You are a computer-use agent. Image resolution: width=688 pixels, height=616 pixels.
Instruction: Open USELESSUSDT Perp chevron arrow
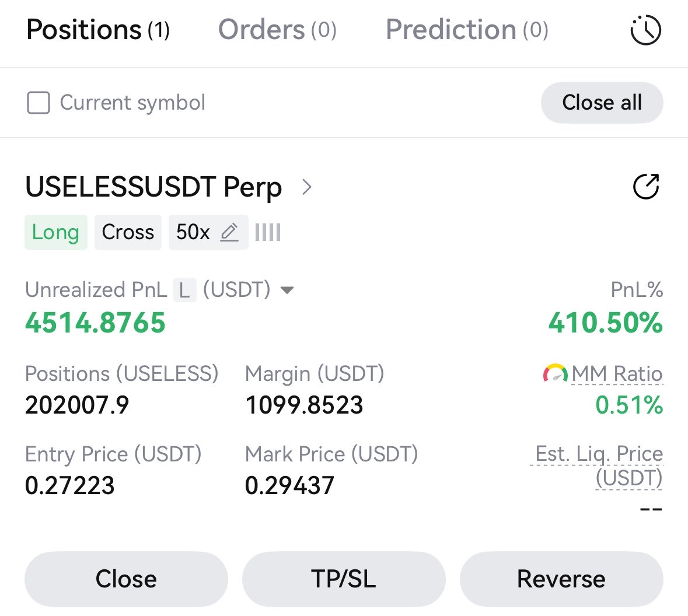click(x=307, y=187)
